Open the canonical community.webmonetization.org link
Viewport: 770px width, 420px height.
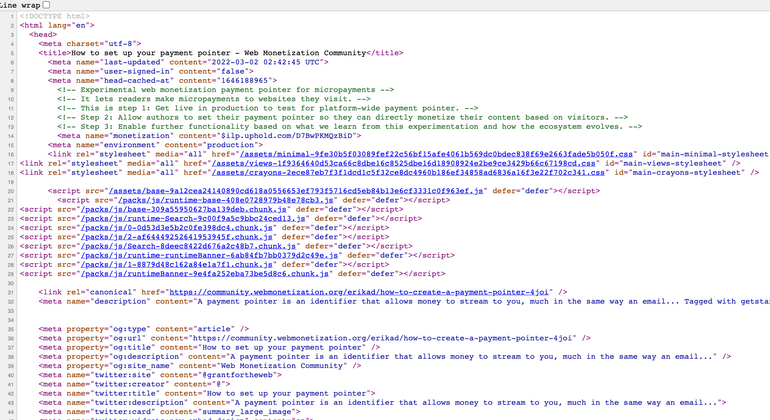359,292
